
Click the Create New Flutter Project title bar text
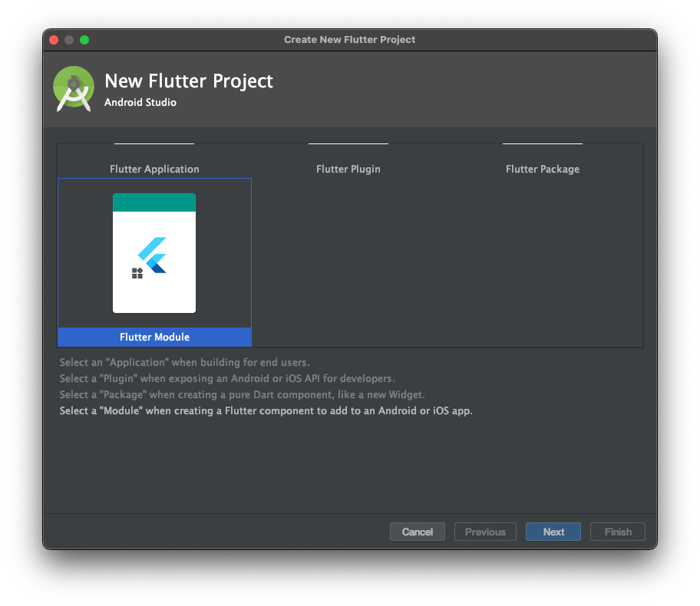coord(349,40)
